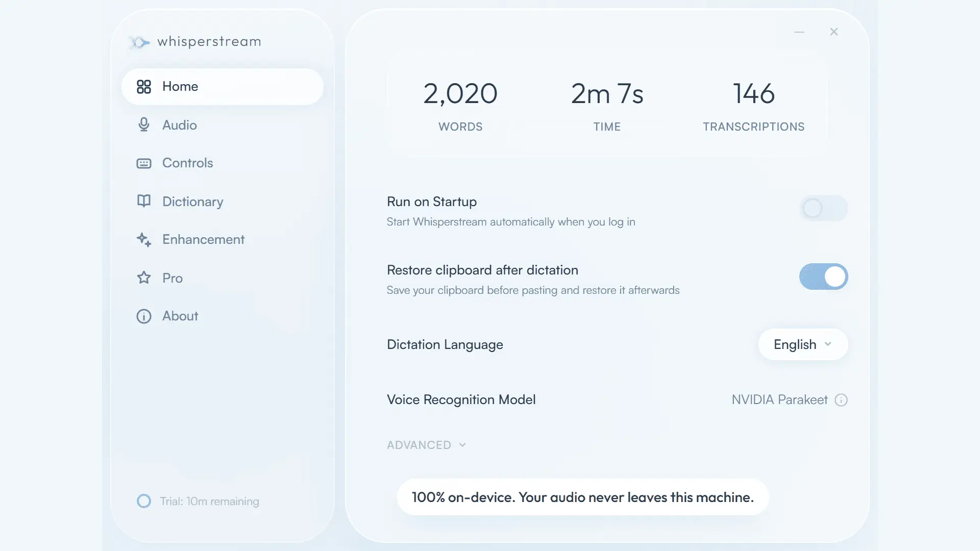Click the Pro star icon
980x551 pixels.
point(144,278)
